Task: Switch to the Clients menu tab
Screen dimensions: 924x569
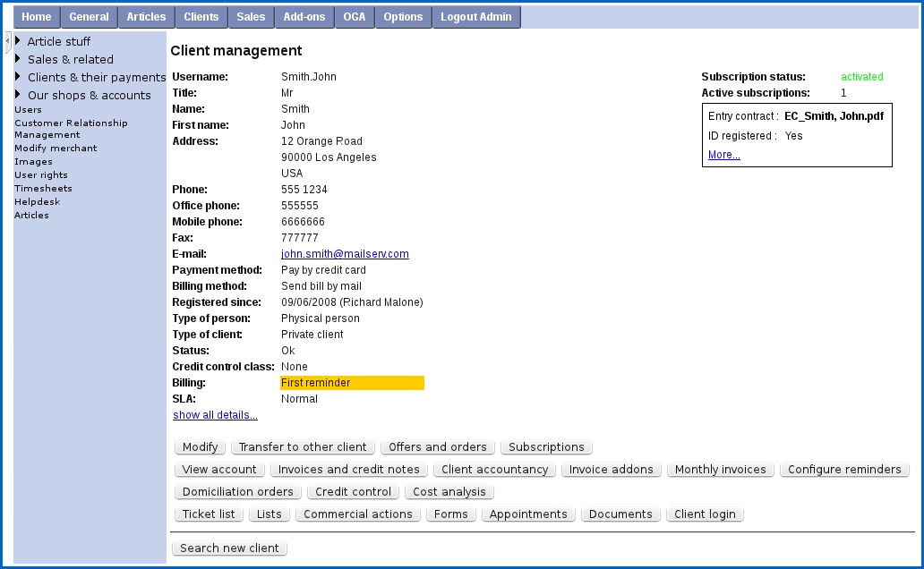Action: point(201,16)
